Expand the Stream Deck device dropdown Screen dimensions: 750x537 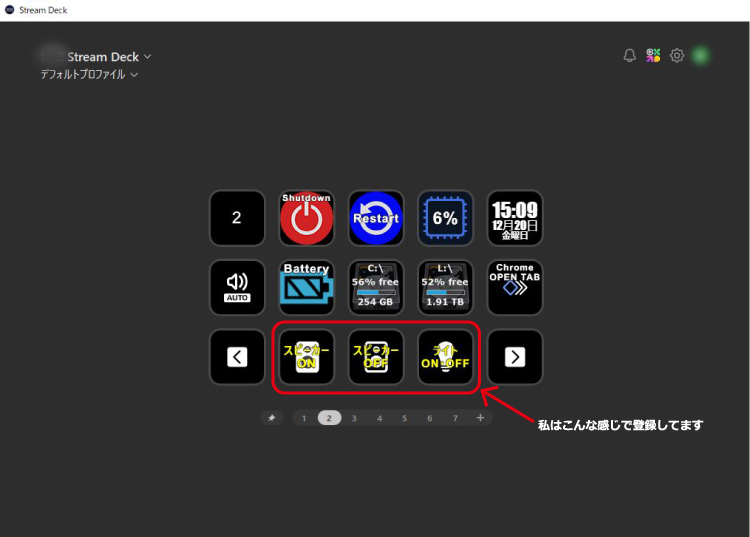pyautogui.click(x=148, y=57)
